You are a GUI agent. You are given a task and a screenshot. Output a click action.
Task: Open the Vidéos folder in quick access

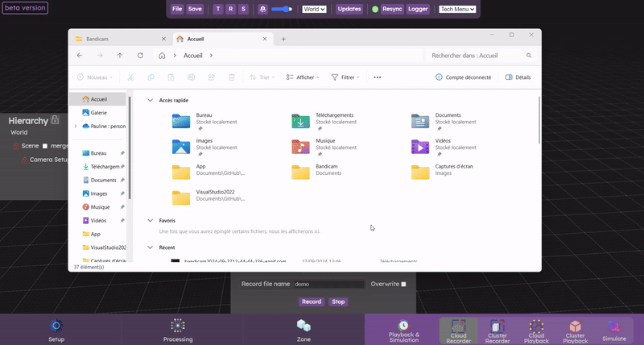pos(420,147)
